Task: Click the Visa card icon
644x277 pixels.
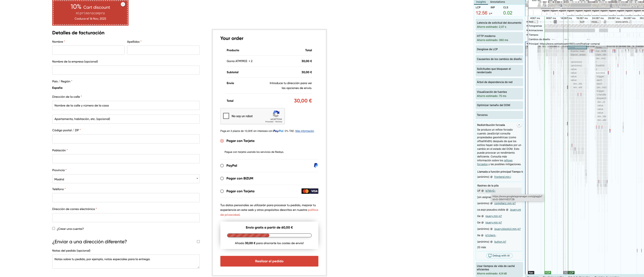Action: 314,191
